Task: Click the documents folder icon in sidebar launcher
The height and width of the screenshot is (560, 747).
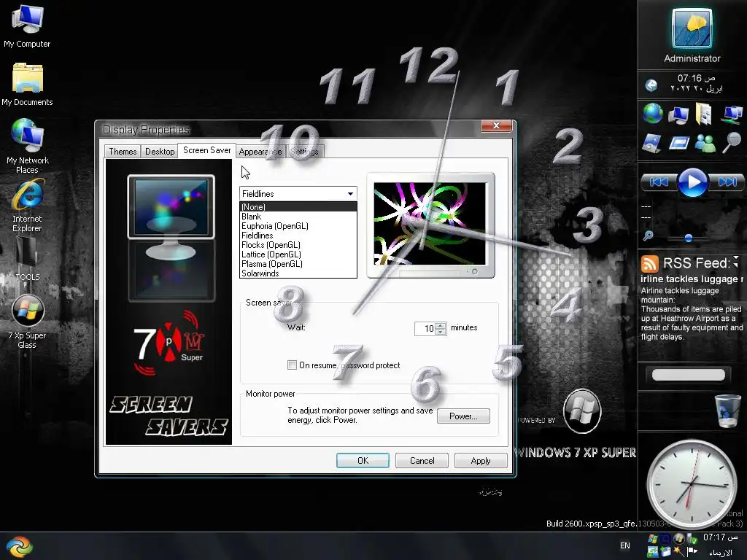Action: point(704,114)
